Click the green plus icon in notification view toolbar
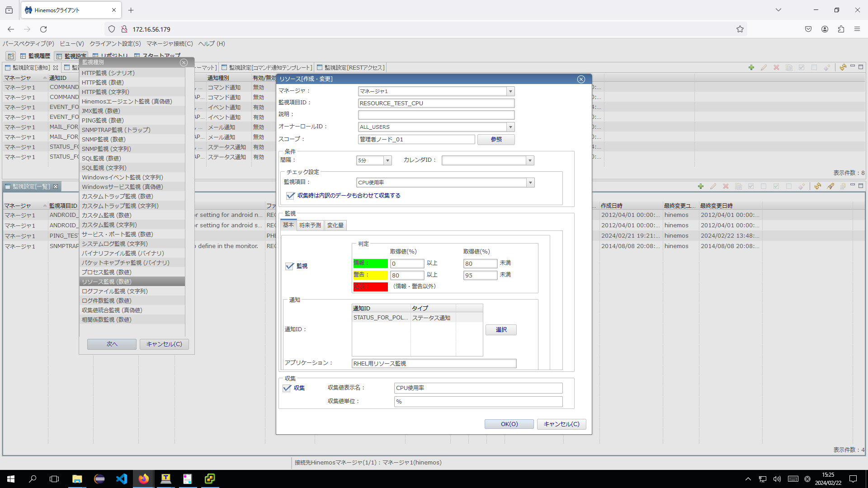The image size is (868, 488). tap(751, 67)
